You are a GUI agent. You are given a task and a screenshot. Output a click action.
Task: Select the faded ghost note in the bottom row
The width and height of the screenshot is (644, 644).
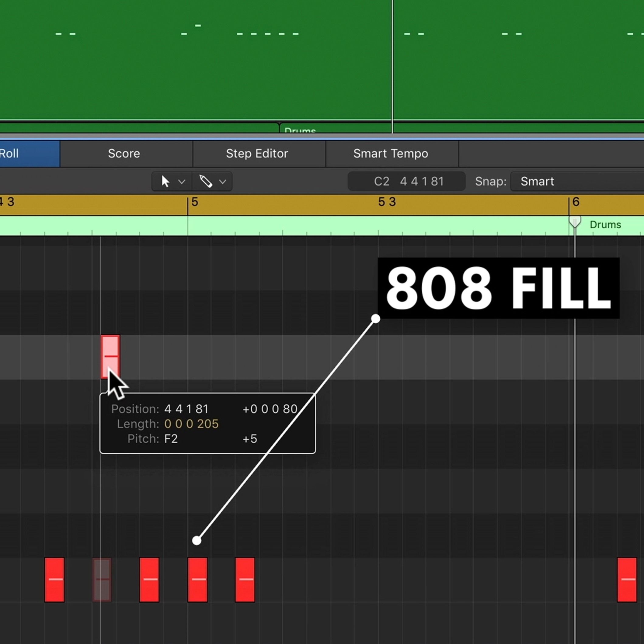102,580
